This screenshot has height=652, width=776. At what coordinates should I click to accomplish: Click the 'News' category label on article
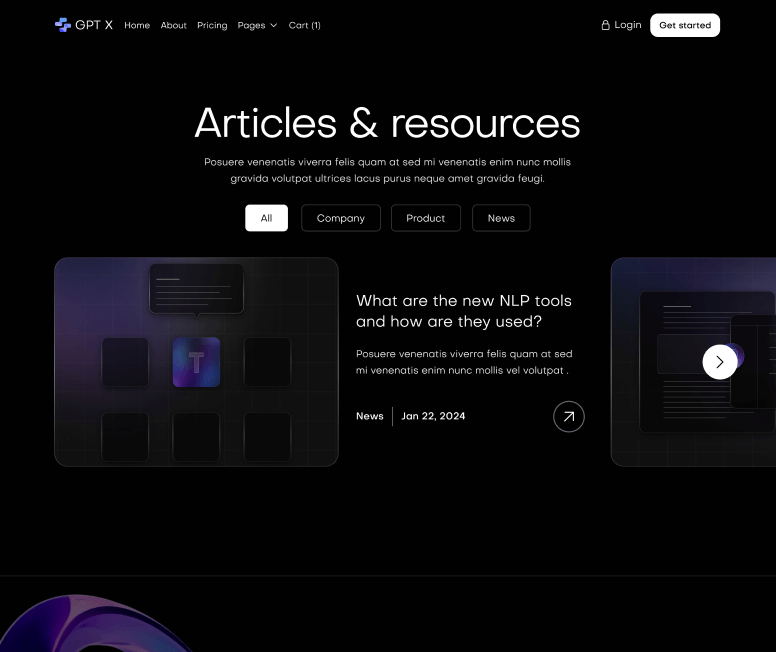370,416
